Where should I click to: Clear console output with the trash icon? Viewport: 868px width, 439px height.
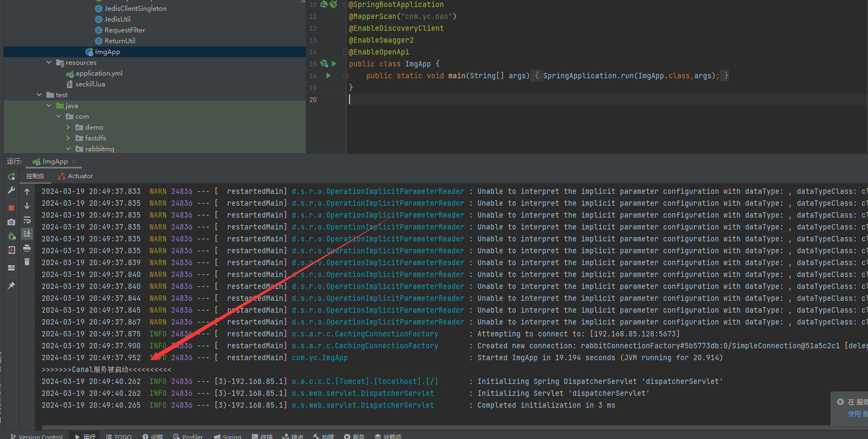click(x=27, y=262)
